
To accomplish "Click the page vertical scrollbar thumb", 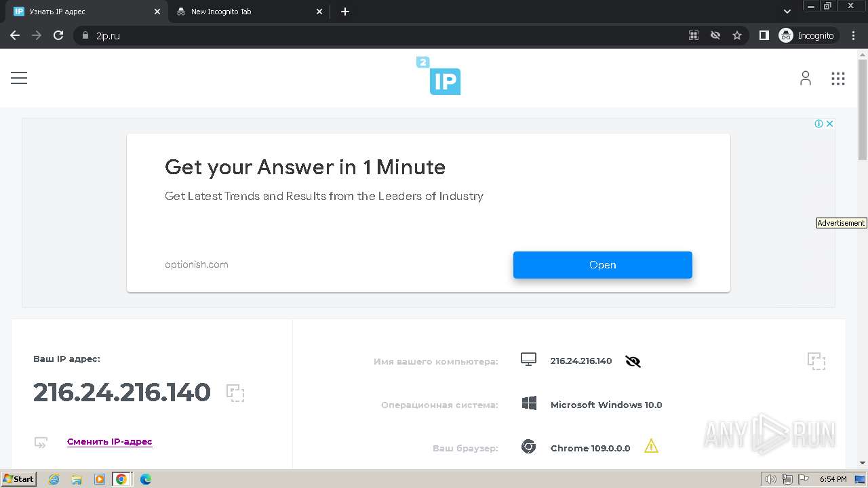I will coord(863,110).
